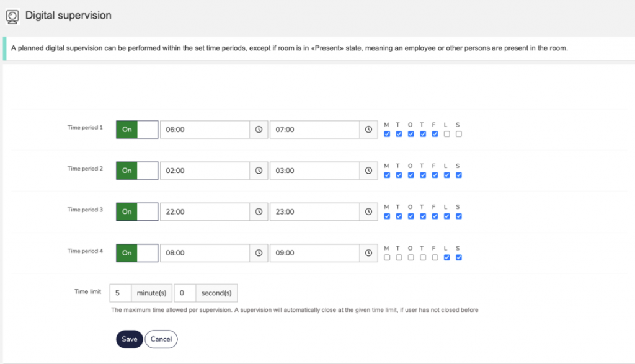Open clock picker for Time period 1 end

tap(368, 130)
